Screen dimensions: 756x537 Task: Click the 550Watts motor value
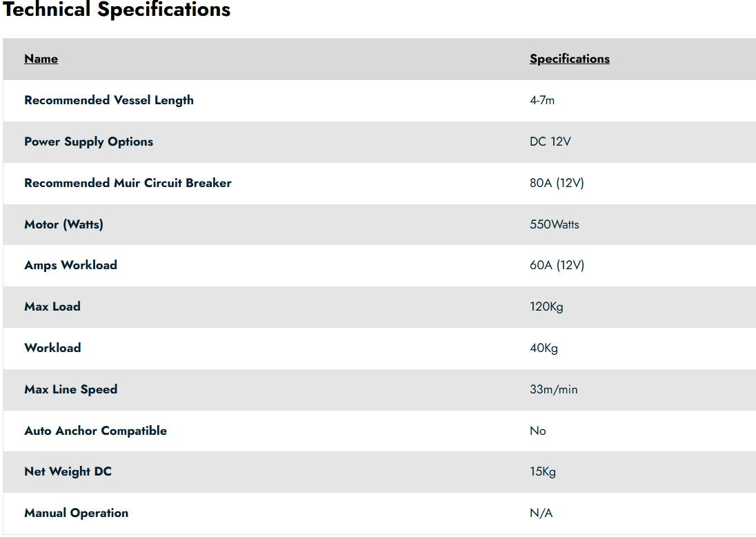coord(554,224)
